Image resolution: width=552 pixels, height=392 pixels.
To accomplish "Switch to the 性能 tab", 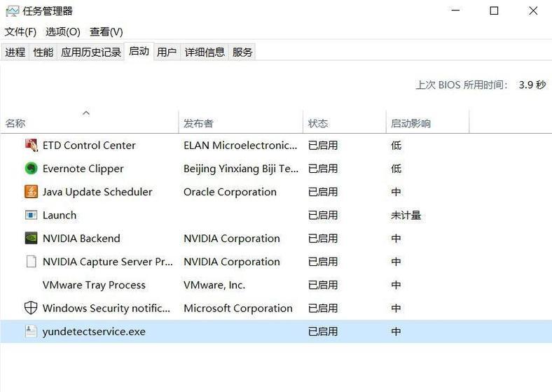I will (43, 52).
